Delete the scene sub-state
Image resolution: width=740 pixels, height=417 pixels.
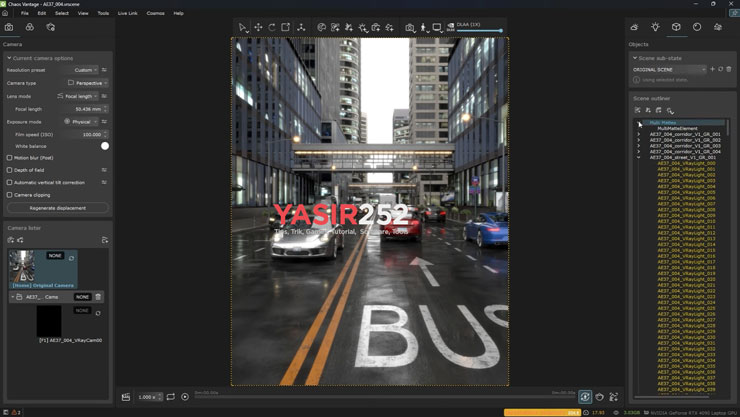[729, 69]
